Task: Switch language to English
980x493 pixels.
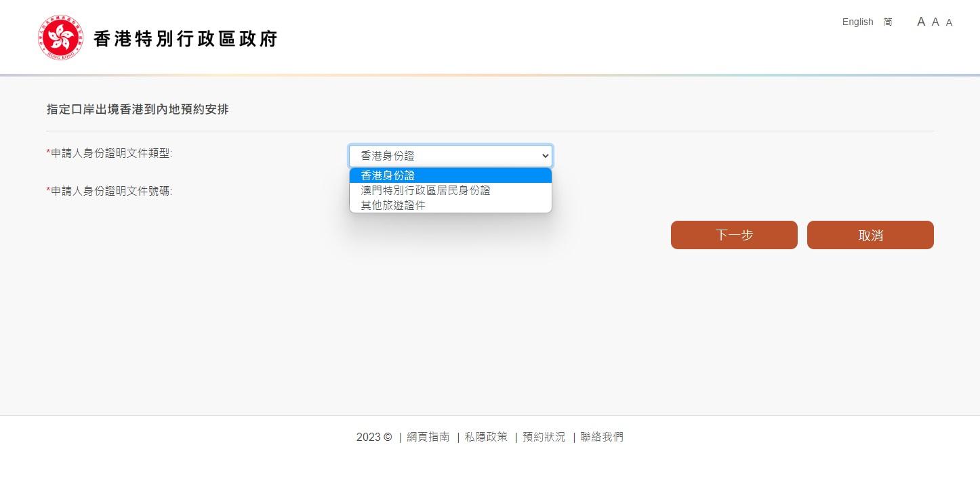Action: [857, 22]
